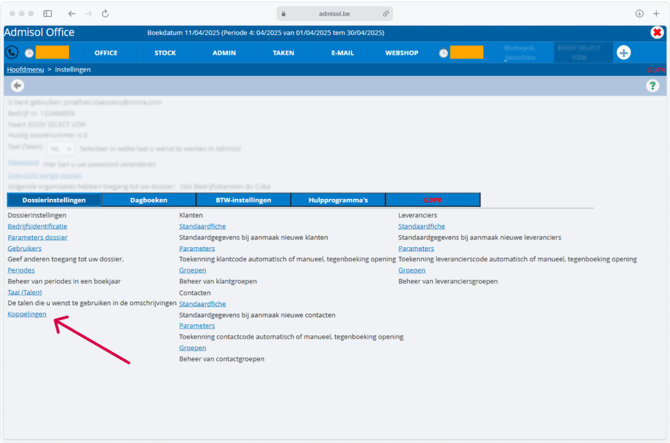This screenshot has height=443, width=670.
Task: Open the E-MAIL menu
Action: point(343,53)
